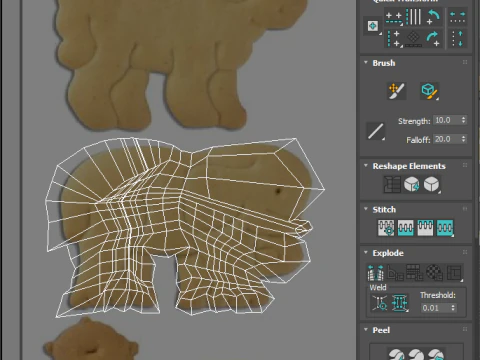Click the "Strength:" label
The image size is (480, 360).
(414, 121)
